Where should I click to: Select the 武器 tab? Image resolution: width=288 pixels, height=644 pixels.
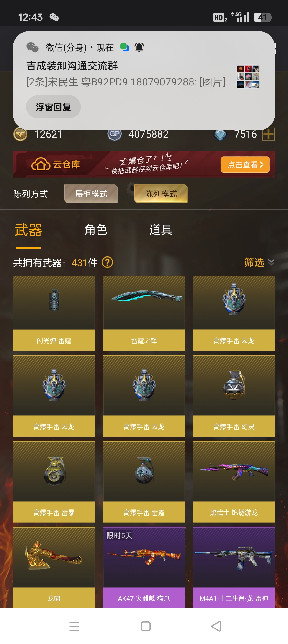tap(29, 230)
